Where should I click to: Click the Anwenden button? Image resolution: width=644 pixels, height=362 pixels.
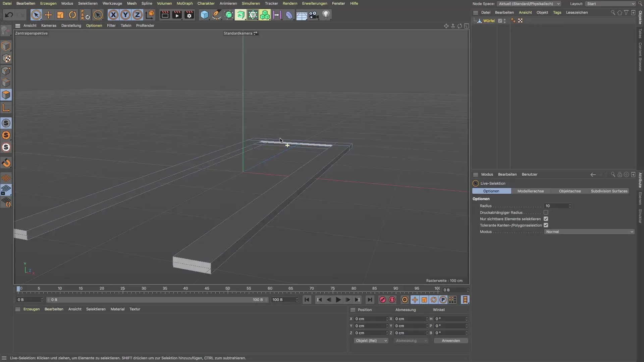coord(451,341)
